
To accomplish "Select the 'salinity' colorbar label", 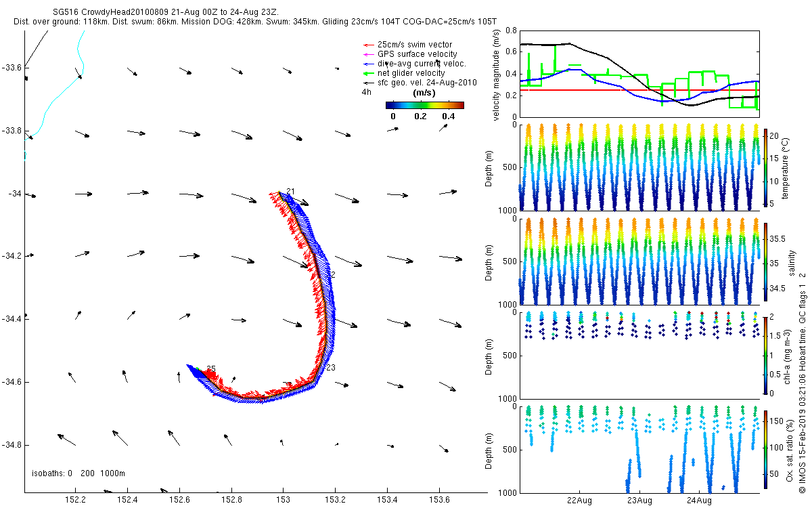I will 792,261.
